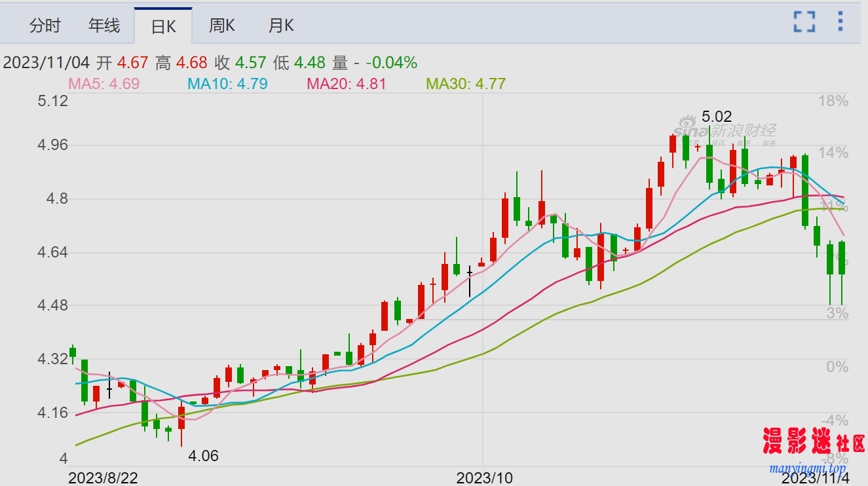Click the 4.06 lowest price label
Image resolution: width=868 pixels, height=486 pixels.
[203, 456]
